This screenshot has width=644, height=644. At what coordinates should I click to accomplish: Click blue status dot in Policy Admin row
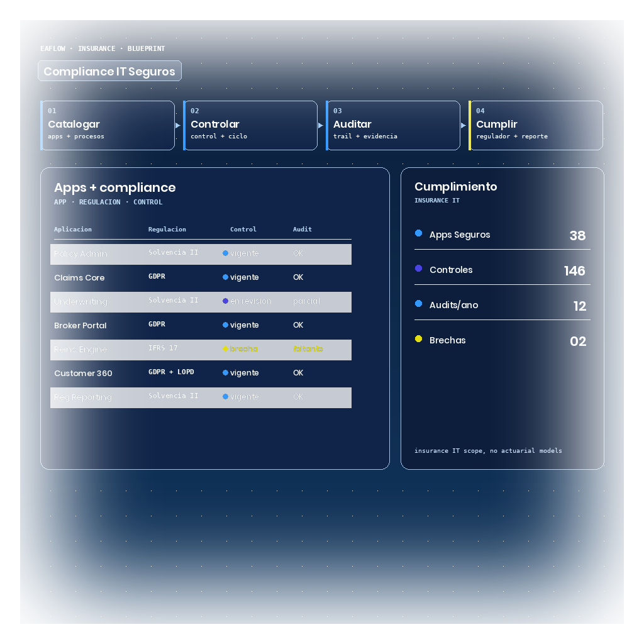click(225, 253)
